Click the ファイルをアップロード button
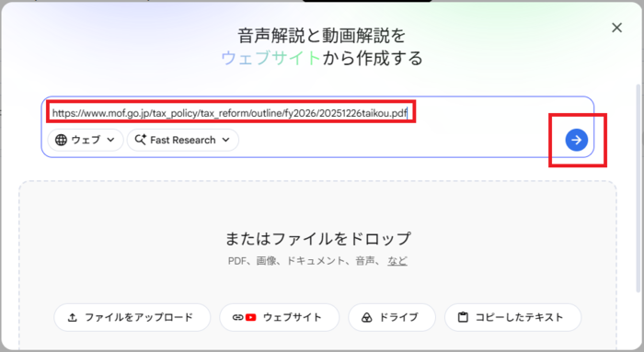Viewport: 644px width, 352px height. tap(132, 318)
